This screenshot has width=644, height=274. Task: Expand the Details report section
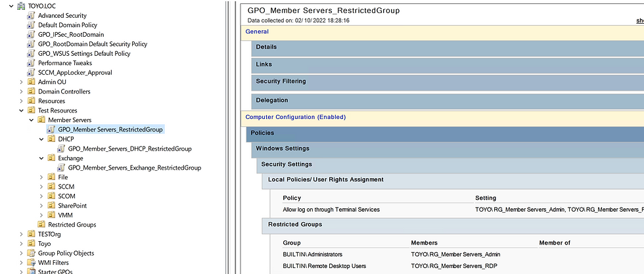(x=448, y=48)
